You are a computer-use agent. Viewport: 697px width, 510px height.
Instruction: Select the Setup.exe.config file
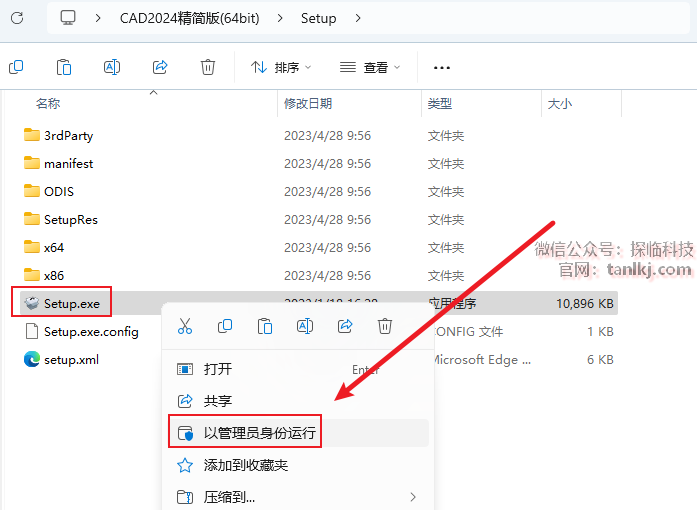[81, 332]
